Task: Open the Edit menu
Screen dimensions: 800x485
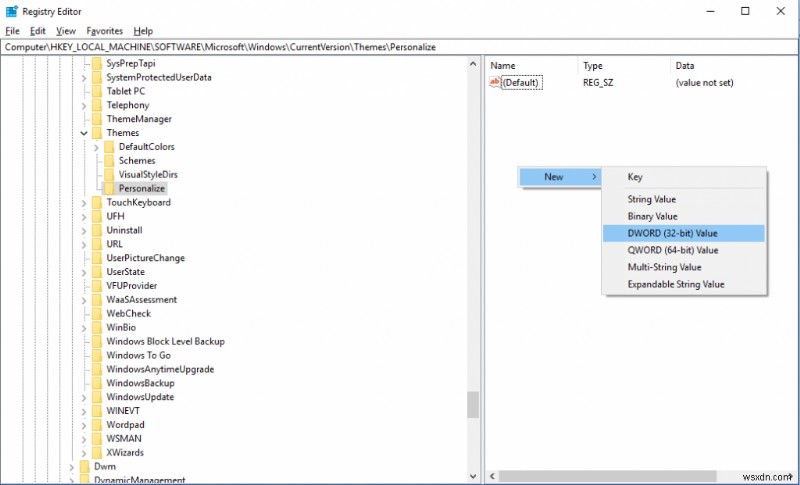Action: tap(38, 31)
